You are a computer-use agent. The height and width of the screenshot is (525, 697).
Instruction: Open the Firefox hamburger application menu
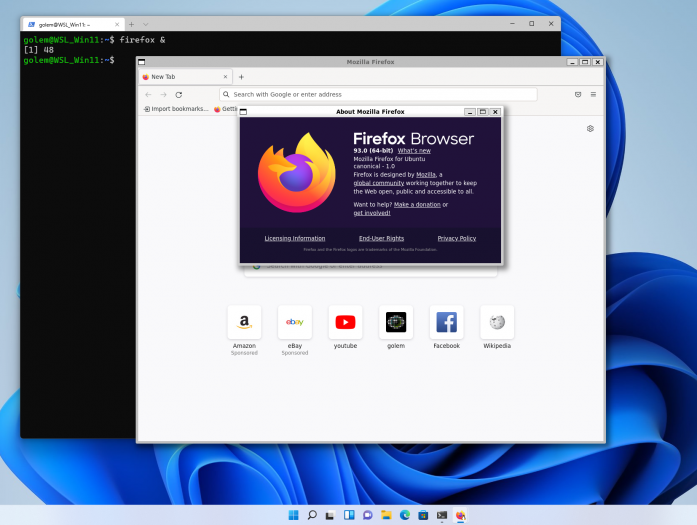593,94
